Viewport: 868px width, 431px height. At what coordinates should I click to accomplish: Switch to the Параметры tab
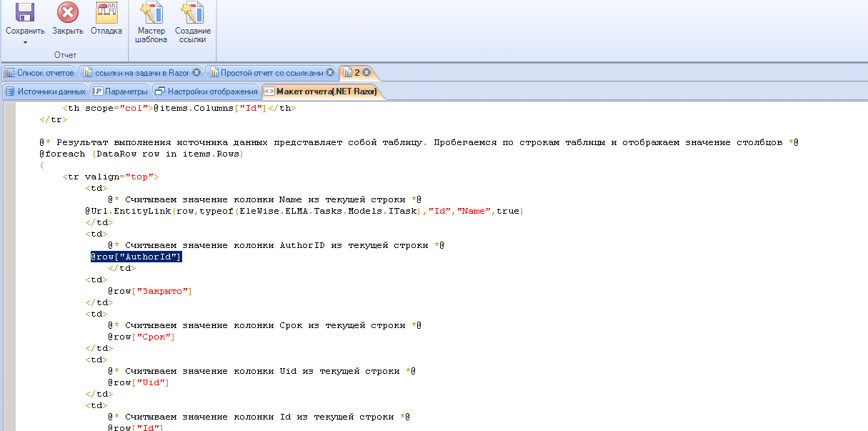point(120,91)
